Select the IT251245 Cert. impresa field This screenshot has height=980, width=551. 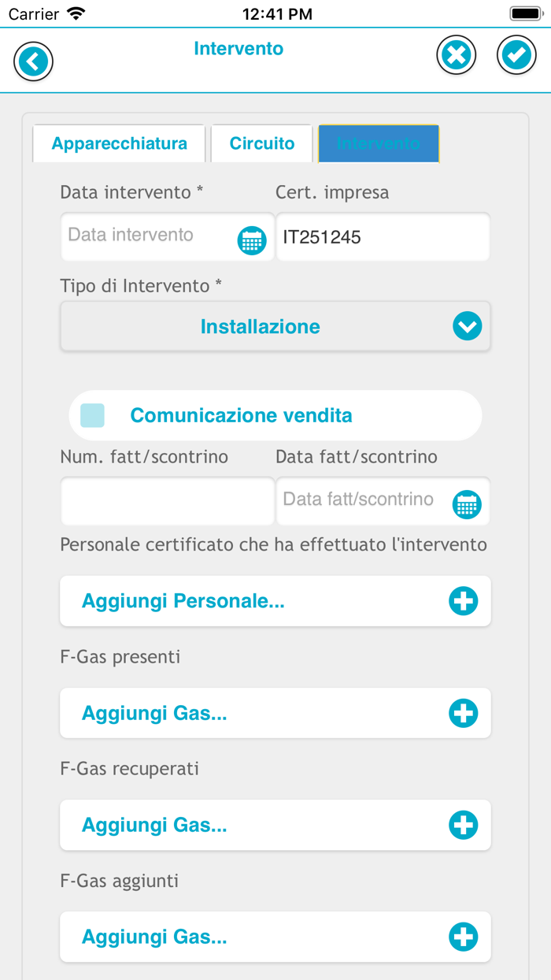click(x=383, y=236)
